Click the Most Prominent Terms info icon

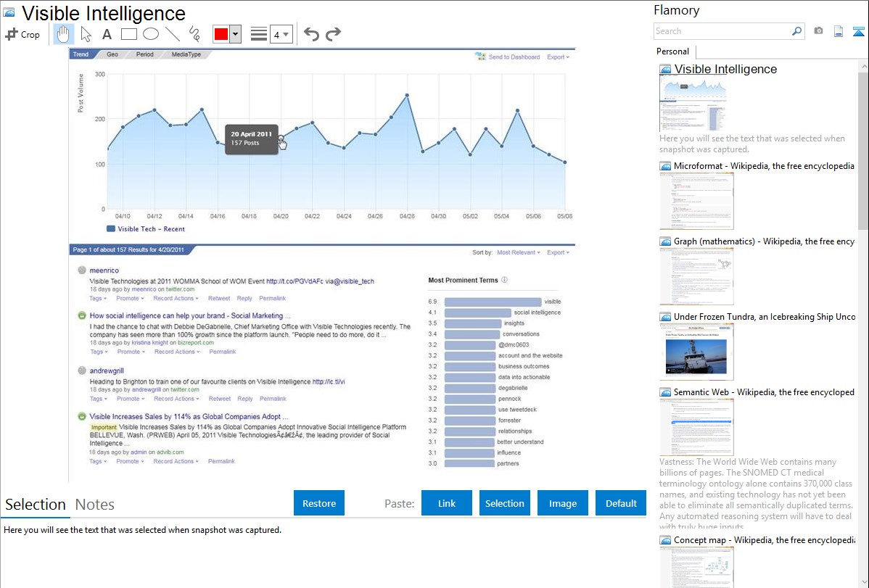[504, 280]
